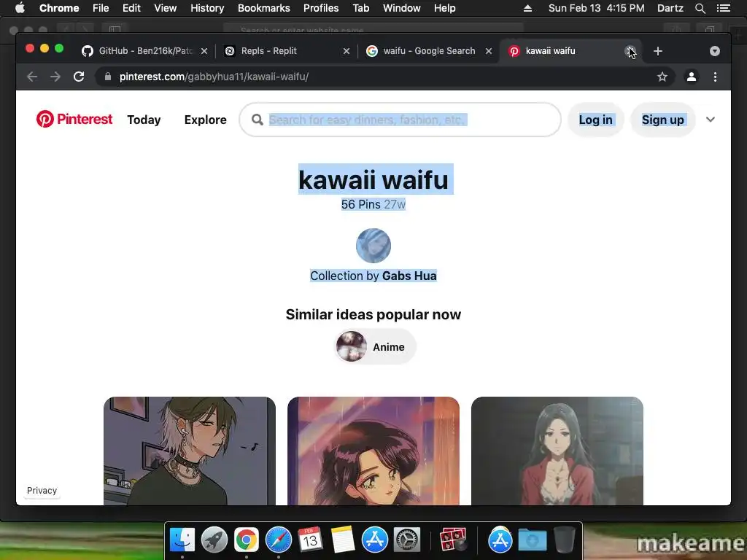Click the Privacy button
The image size is (747, 560).
point(42,491)
